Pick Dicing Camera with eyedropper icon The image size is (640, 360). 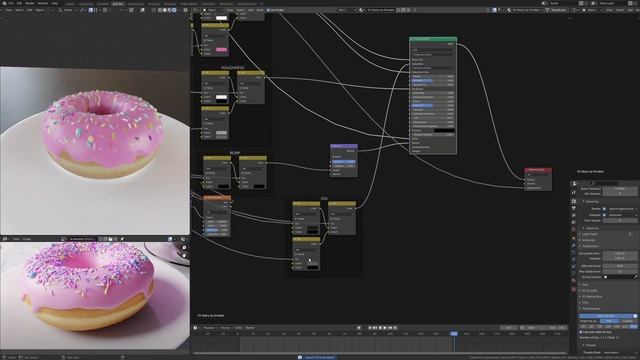pyautogui.click(x=635, y=277)
